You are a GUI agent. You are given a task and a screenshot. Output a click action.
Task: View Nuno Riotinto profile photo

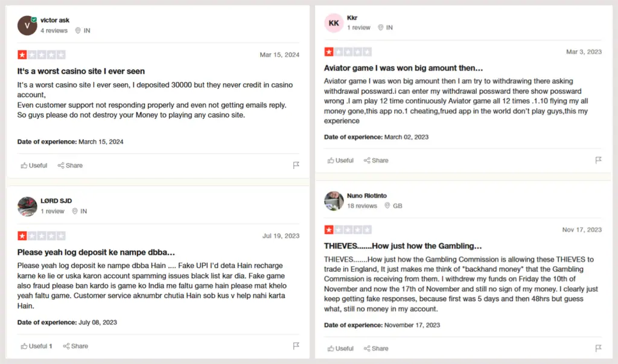tap(334, 201)
